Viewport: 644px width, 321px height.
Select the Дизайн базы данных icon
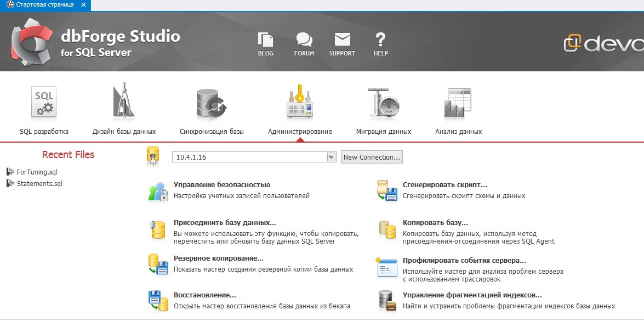point(123,103)
